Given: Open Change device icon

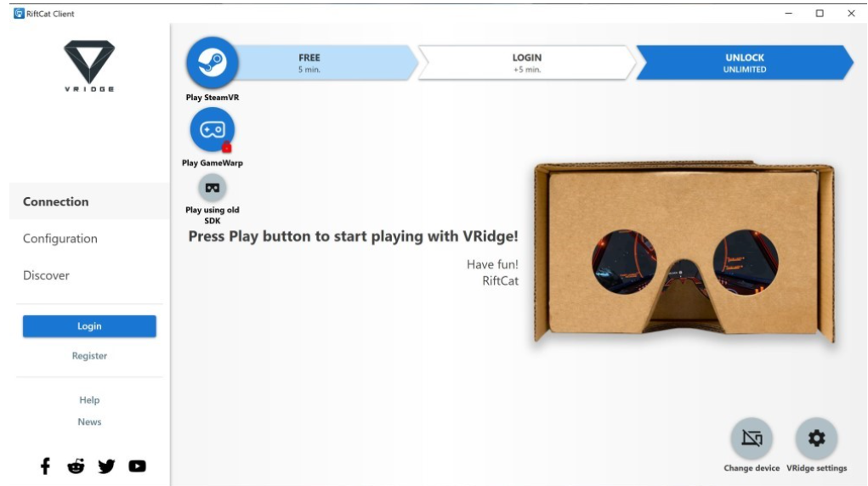Looking at the screenshot, I should pyautogui.click(x=752, y=438).
